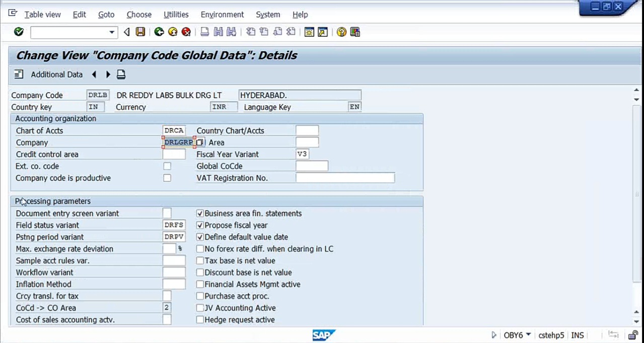
Task: Uncheck Define default value date
Action: [200, 237]
